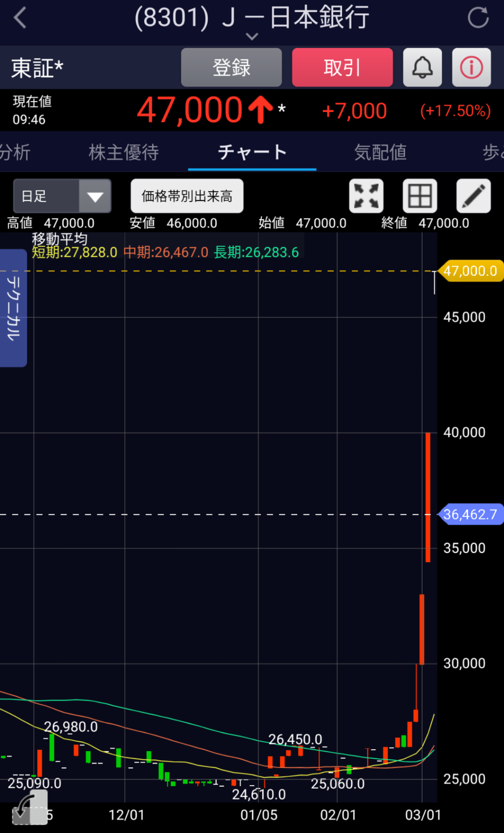Refresh the stock quote data

pos(478,17)
